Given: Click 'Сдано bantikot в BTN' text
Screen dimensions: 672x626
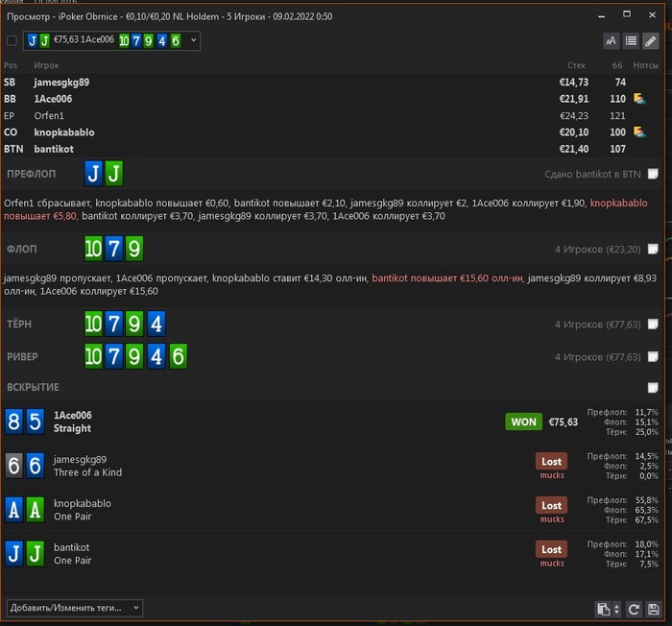Looking at the screenshot, I should click(x=592, y=174).
